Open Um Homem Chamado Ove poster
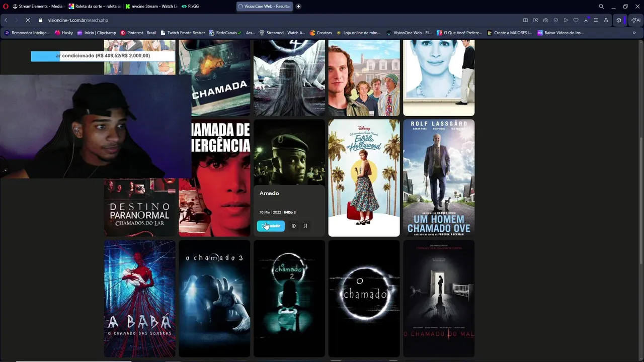This screenshot has width=644, height=362. [x=439, y=178]
